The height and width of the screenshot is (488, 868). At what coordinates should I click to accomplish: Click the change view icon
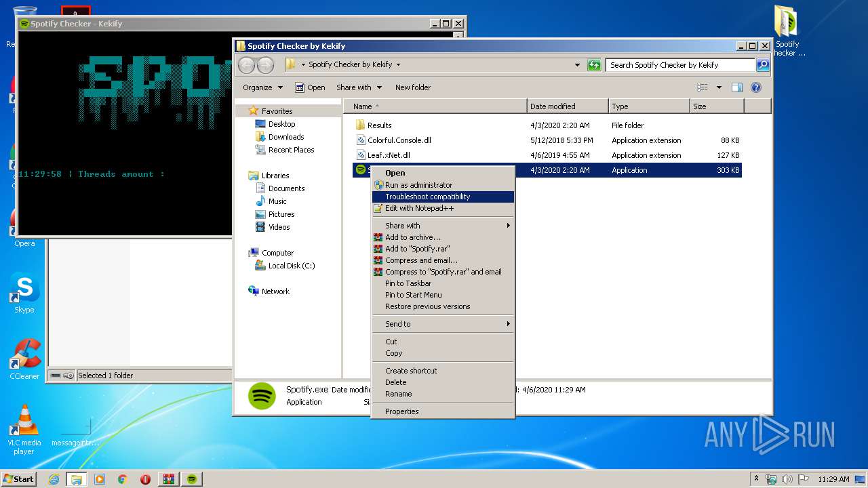pos(703,87)
